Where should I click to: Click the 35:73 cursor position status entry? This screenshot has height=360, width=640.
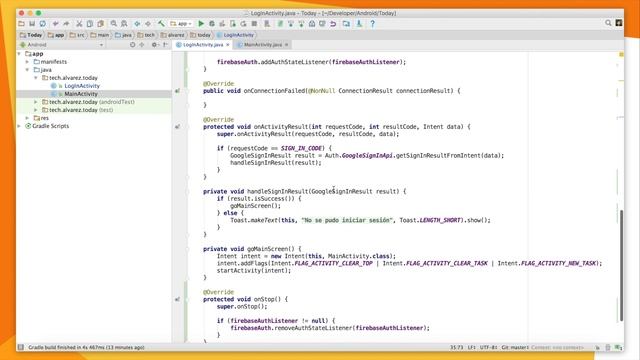pyautogui.click(x=457, y=348)
